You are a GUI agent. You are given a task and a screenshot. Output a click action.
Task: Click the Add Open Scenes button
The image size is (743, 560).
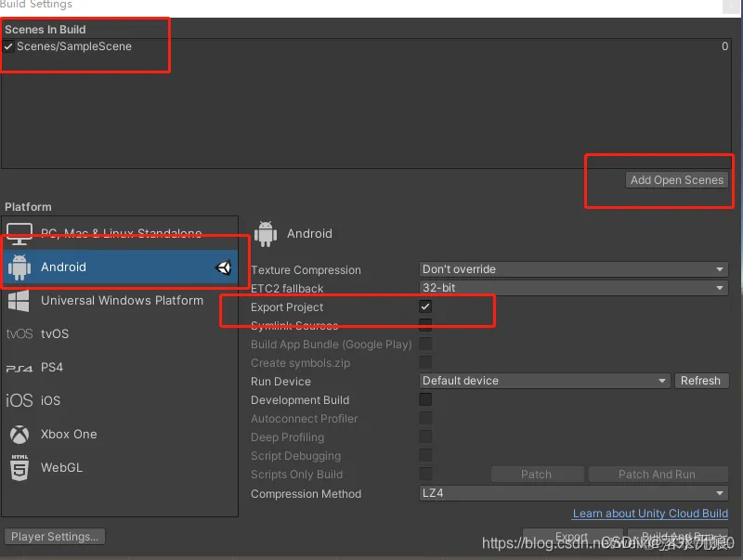[x=677, y=180]
